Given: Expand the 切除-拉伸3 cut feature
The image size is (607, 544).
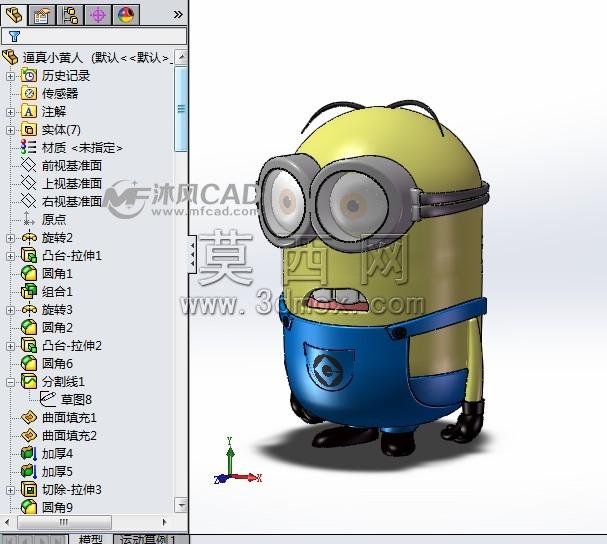Looking at the screenshot, I should (10, 490).
